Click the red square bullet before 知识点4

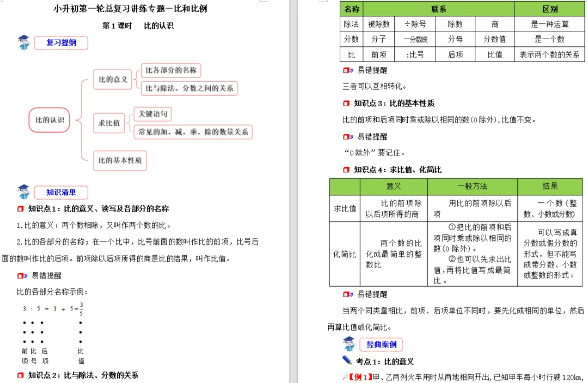[346, 170]
